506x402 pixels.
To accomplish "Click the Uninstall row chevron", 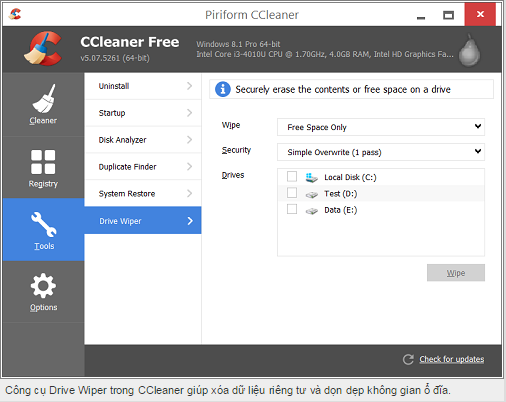I will click(189, 86).
